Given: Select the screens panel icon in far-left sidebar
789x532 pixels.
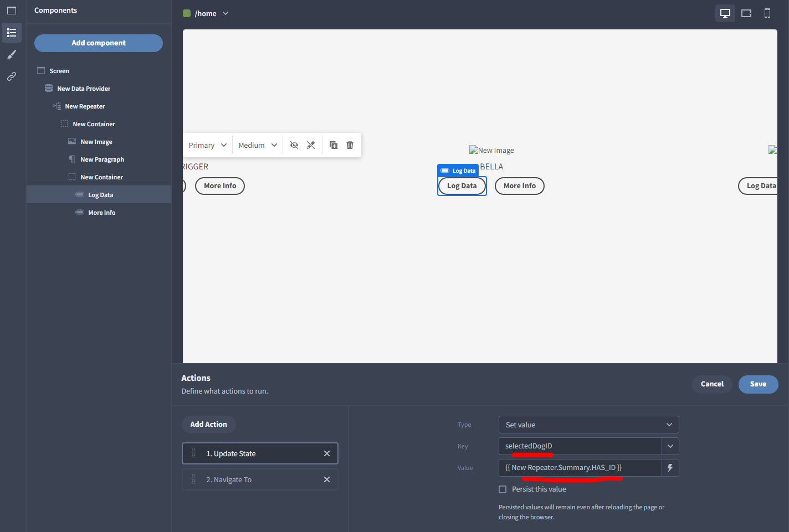Looking at the screenshot, I should (12, 10).
